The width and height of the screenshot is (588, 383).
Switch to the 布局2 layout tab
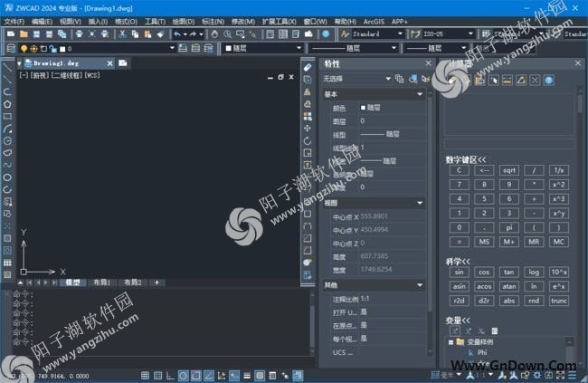coord(133,282)
